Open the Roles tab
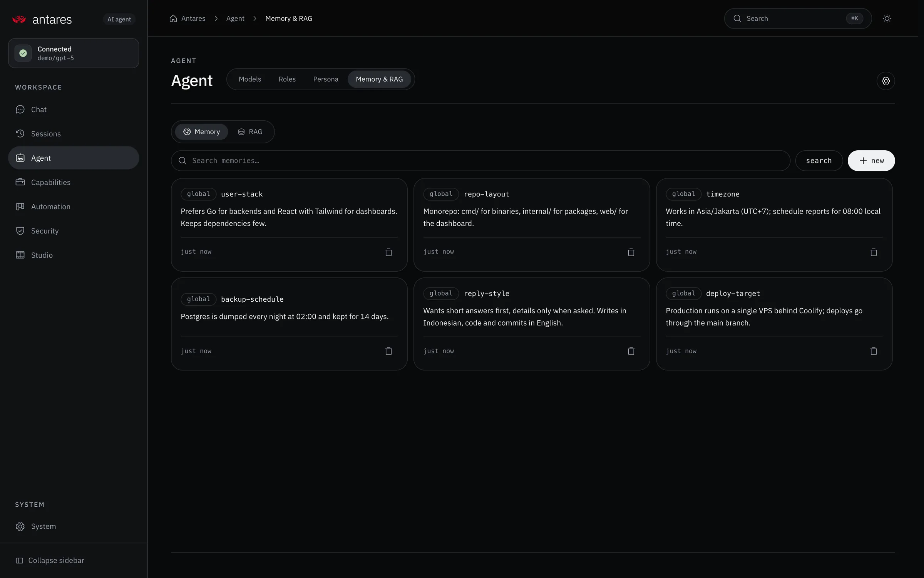This screenshot has height=578, width=924. [x=287, y=79]
